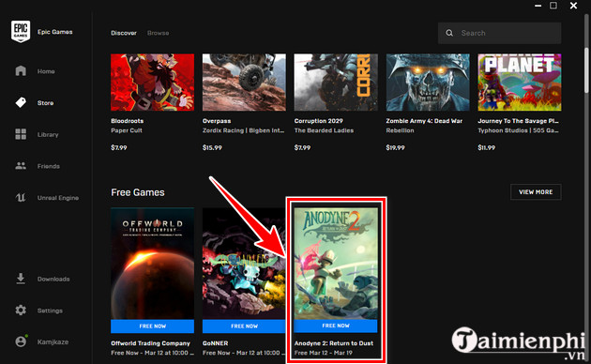
Task: Open the GoNNER cover art
Action: click(x=244, y=264)
